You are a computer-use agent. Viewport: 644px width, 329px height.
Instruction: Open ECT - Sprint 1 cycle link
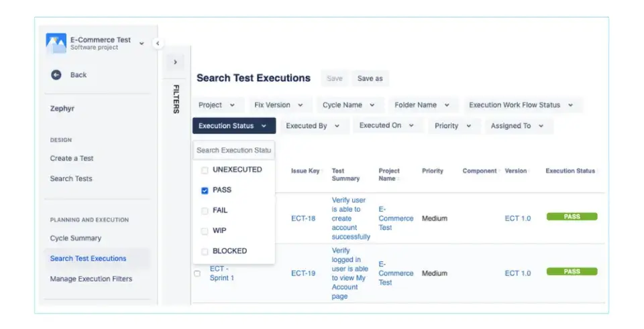click(222, 273)
